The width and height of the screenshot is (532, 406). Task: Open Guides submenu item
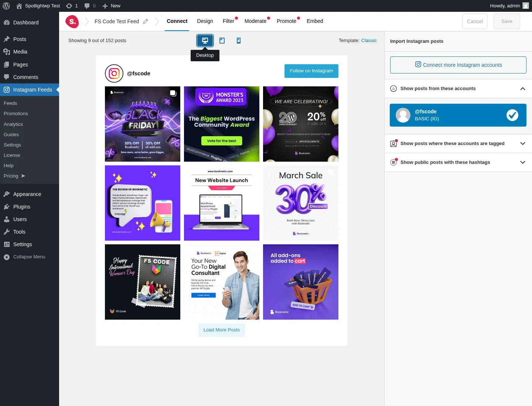pos(11,135)
